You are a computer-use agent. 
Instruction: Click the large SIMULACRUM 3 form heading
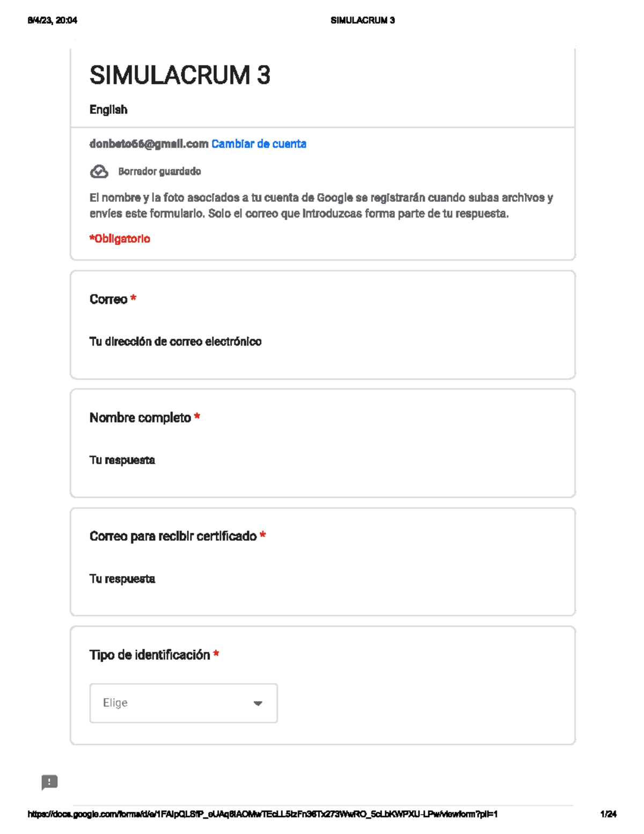coord(180,75)
